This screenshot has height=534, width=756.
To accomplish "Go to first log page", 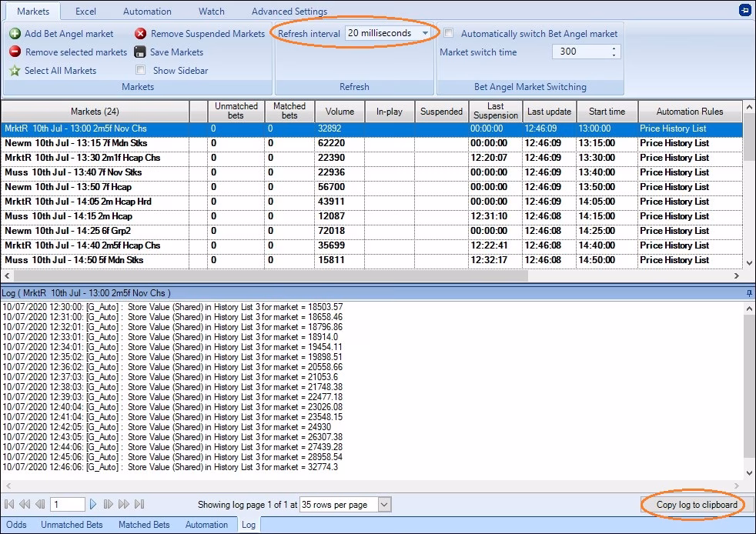I will pos(9,504).
